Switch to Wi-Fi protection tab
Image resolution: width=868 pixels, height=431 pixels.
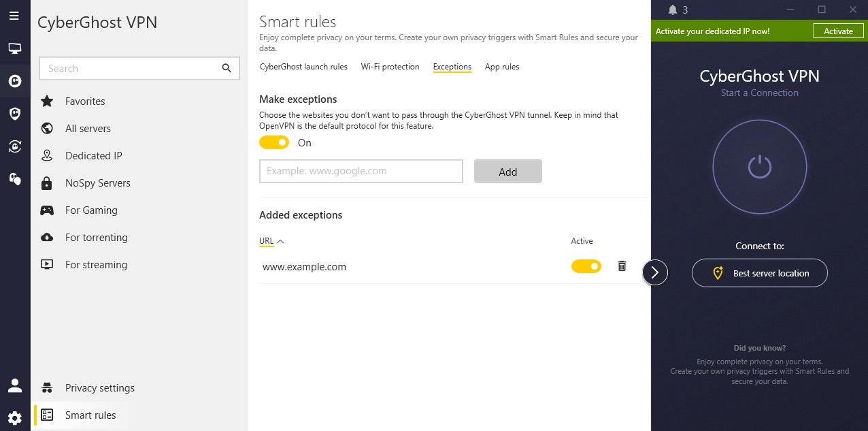(390, 67)
